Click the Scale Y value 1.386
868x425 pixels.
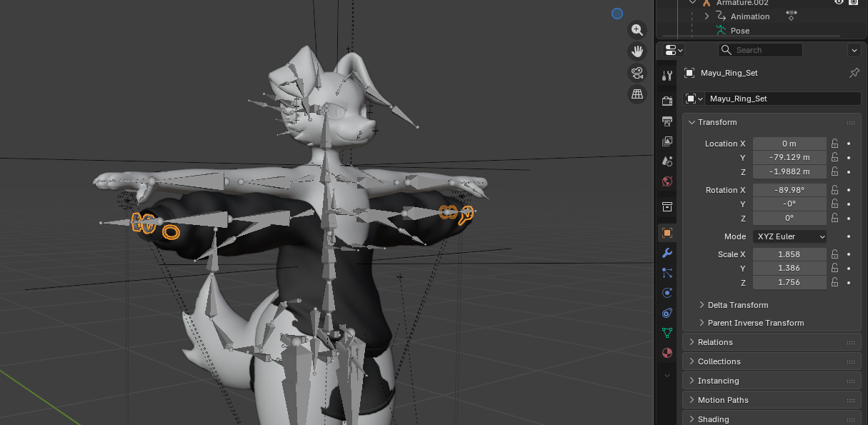(789, 269)
